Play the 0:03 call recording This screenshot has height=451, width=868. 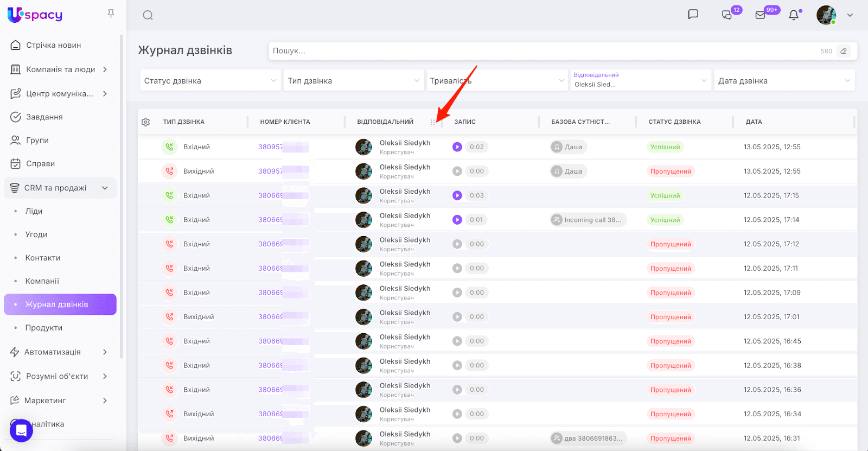click(x=457, y=195)
